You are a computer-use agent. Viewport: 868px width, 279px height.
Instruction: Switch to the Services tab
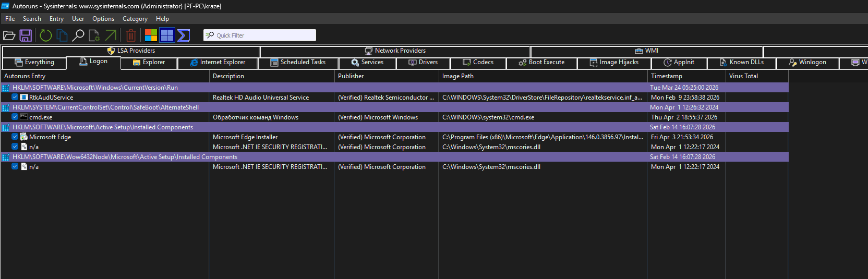click(367, 63)
